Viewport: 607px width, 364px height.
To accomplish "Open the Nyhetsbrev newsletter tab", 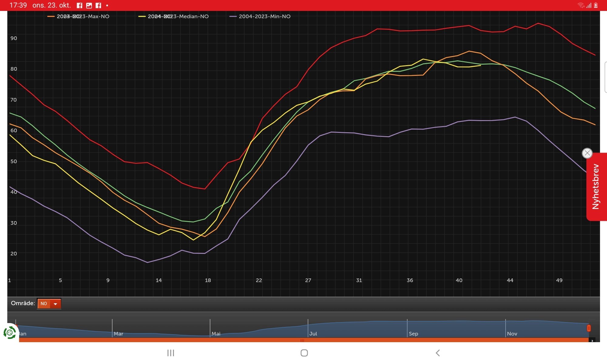I will 596,187.
